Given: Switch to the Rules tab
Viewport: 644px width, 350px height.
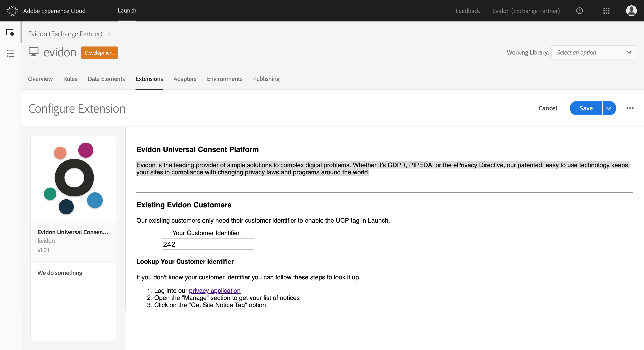Looking at the screenshot, I should [70, 79].
